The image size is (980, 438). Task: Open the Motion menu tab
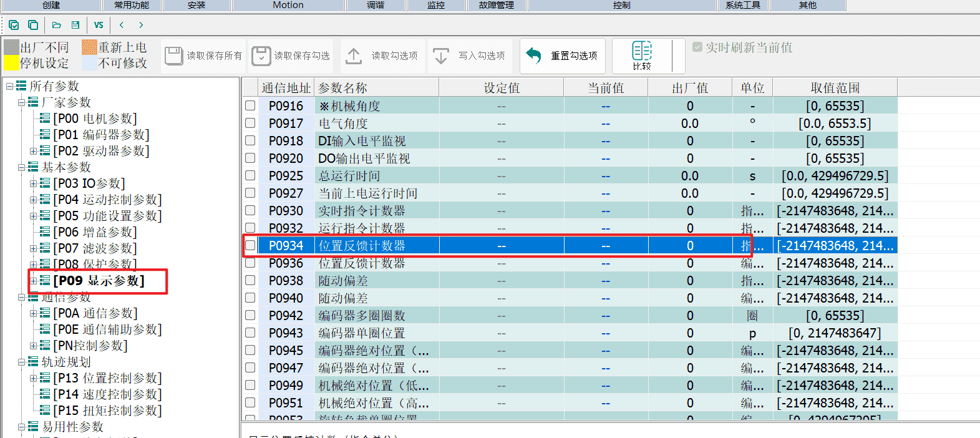coord(288,5)
